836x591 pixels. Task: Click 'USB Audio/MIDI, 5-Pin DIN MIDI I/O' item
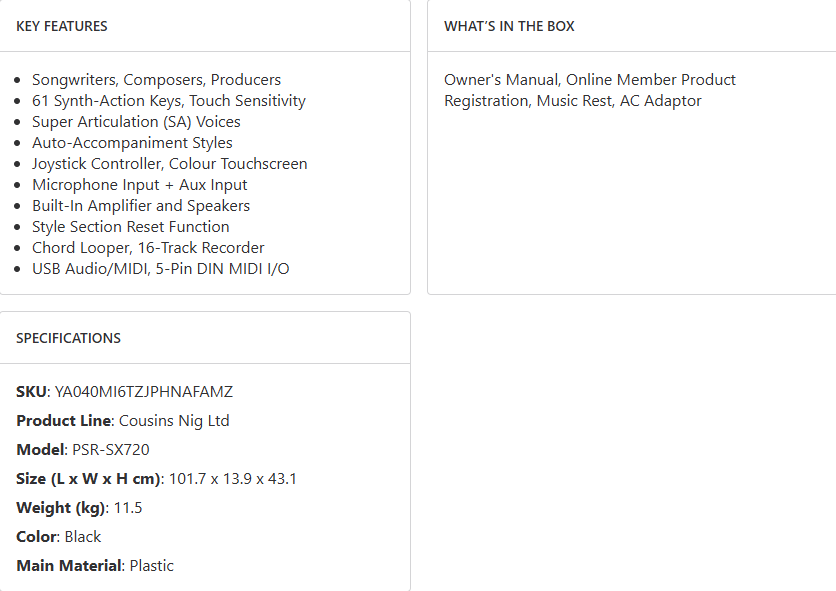tap(160, 269)
